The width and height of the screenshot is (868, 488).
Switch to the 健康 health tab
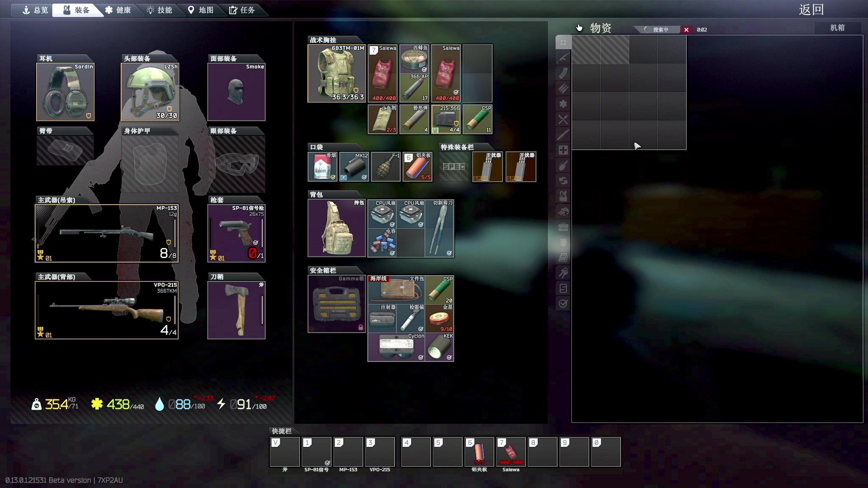coord(118,10)
